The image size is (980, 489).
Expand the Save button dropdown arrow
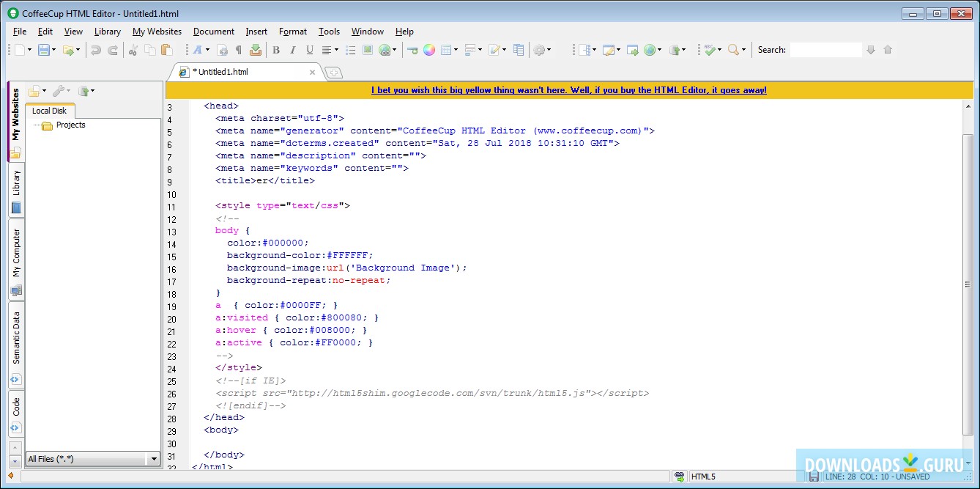[x=53, y=50]
